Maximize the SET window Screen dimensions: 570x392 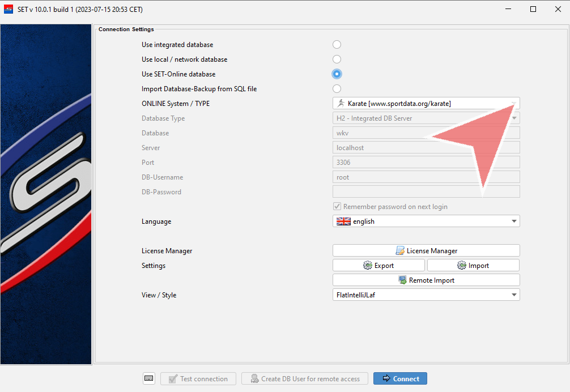point(533,9)
